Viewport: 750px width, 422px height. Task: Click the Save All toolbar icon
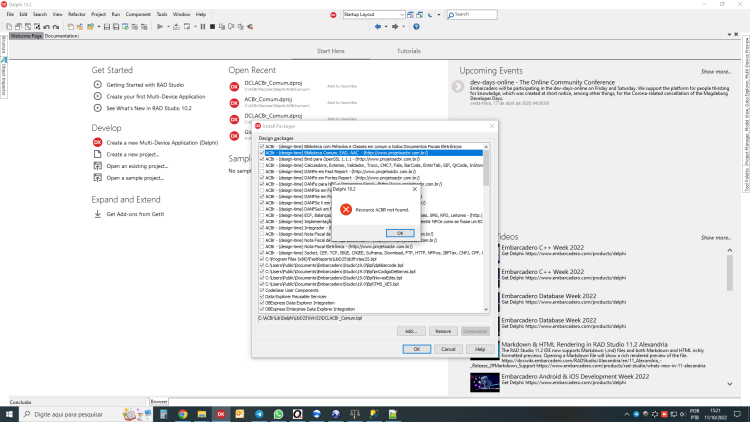tap(116, 27)
